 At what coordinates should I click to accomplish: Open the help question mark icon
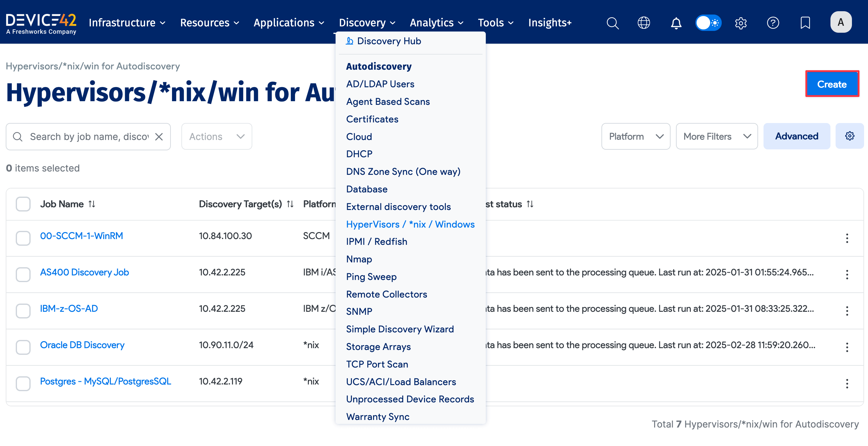tap(773, 23)
